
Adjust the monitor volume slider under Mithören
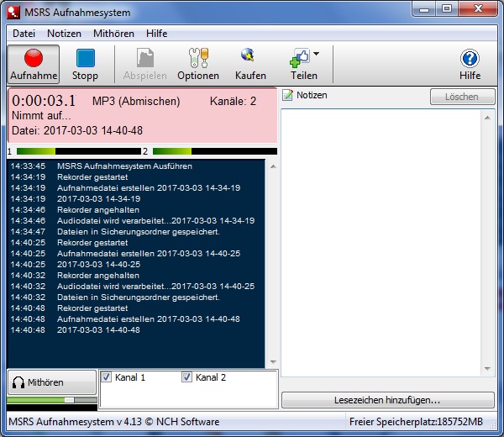pos(69,400)
